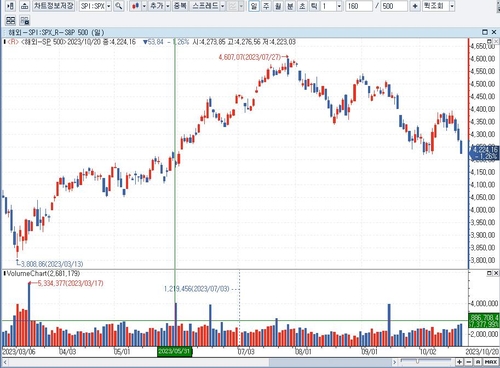Click the greyed line chart icon
Viewport: 500px width, 368px height.
[x=233, y=6]
